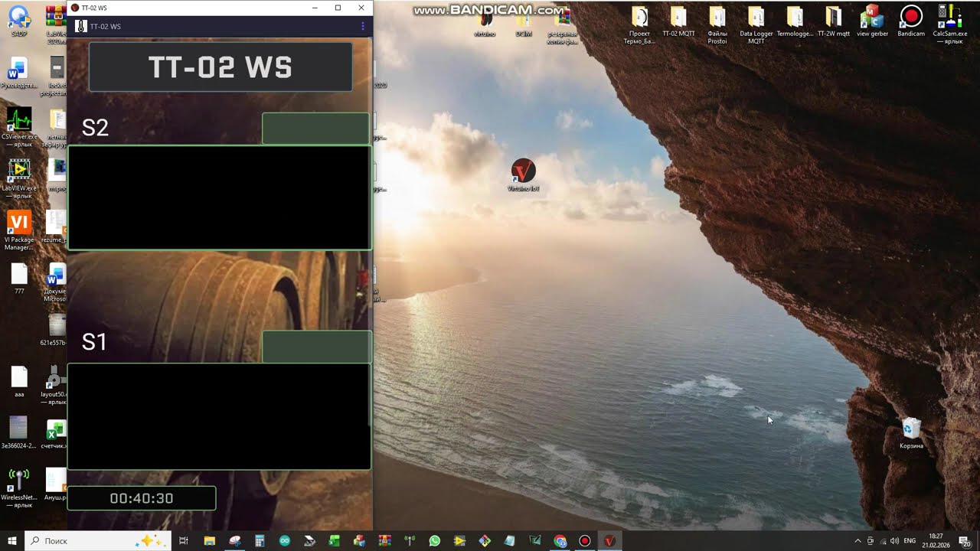Screen dimensions: 980x551
Task: Open the TT-02 MQTT folder
Action: click(678, 21)
